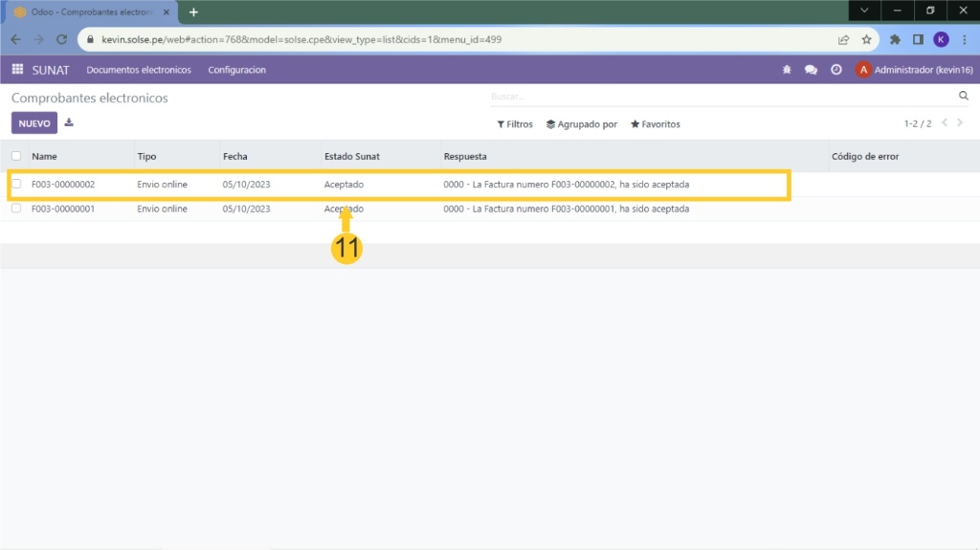
Task: Click the download export icon beside NUEVO
Action: (69, 123)
